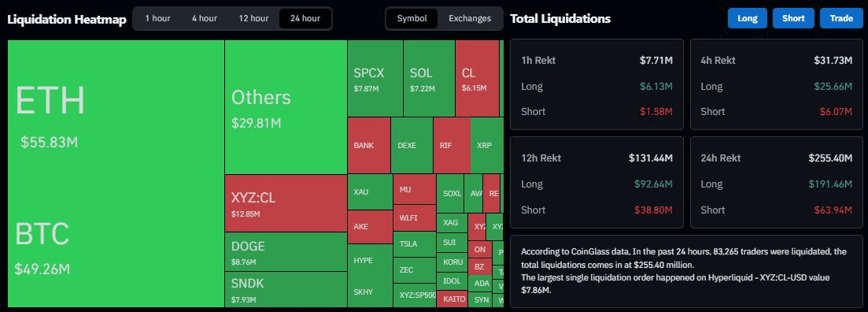Toggle heatmap view to Symbol
Image resolution: width=868 pixels, height=312 pixels.
point(412,18)
